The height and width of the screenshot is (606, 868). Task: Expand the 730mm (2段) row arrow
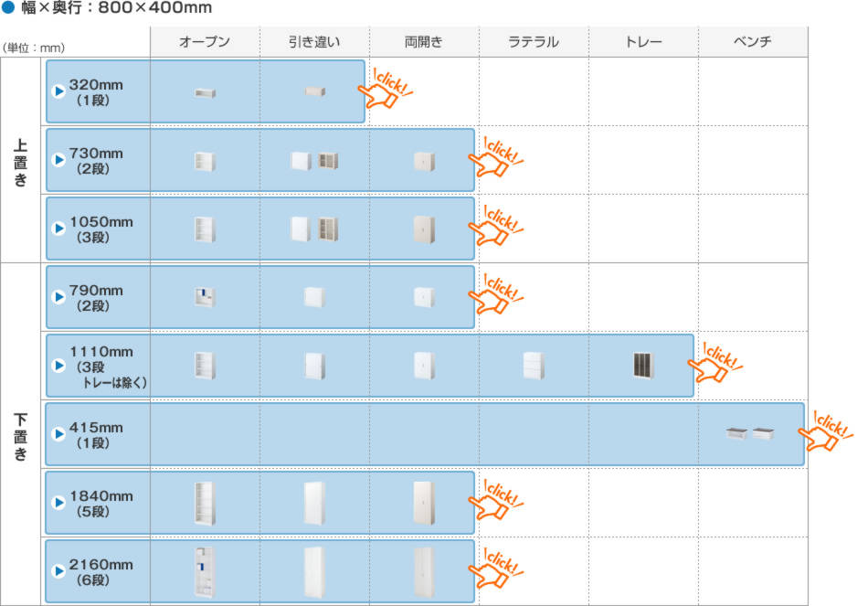coord(59,160)
